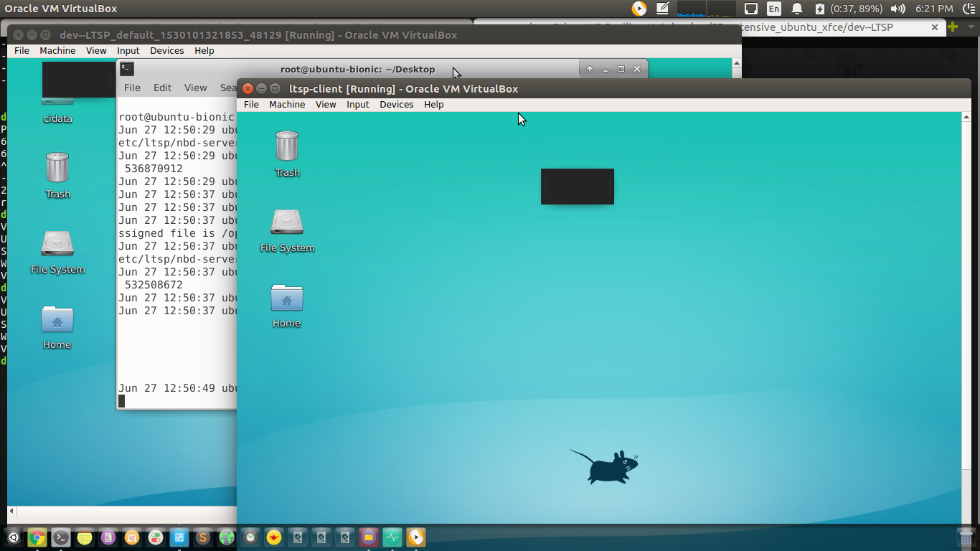Open the System Monitor icon in the dock

[392, 537]
